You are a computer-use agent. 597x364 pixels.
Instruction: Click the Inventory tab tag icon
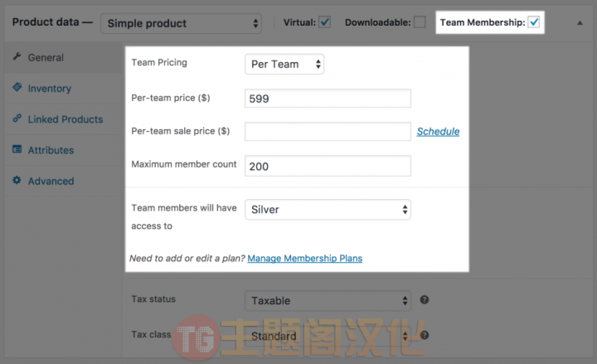(17, 87)
